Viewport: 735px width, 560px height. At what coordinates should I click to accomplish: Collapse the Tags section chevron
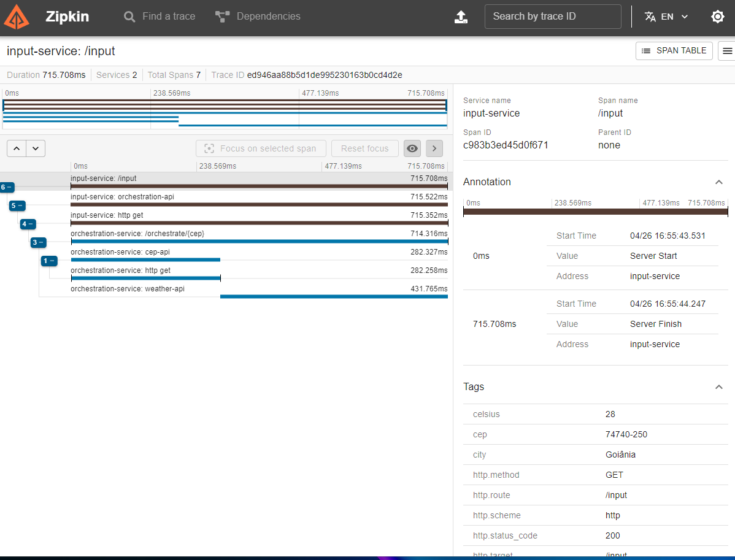coord(718,386)
